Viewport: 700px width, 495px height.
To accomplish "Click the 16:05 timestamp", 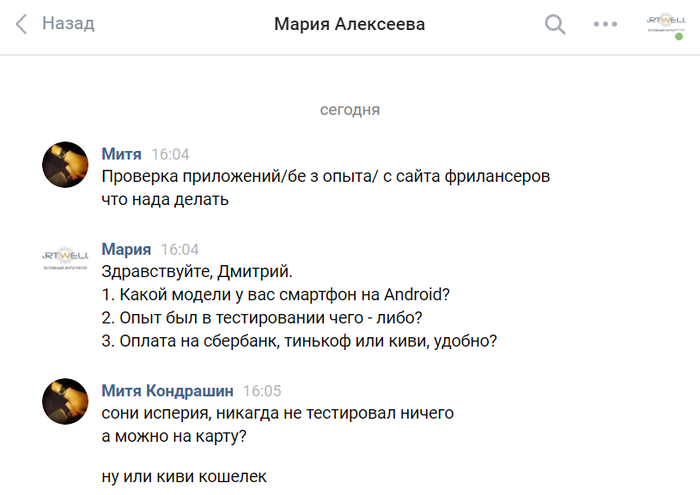I will [262, 392].
